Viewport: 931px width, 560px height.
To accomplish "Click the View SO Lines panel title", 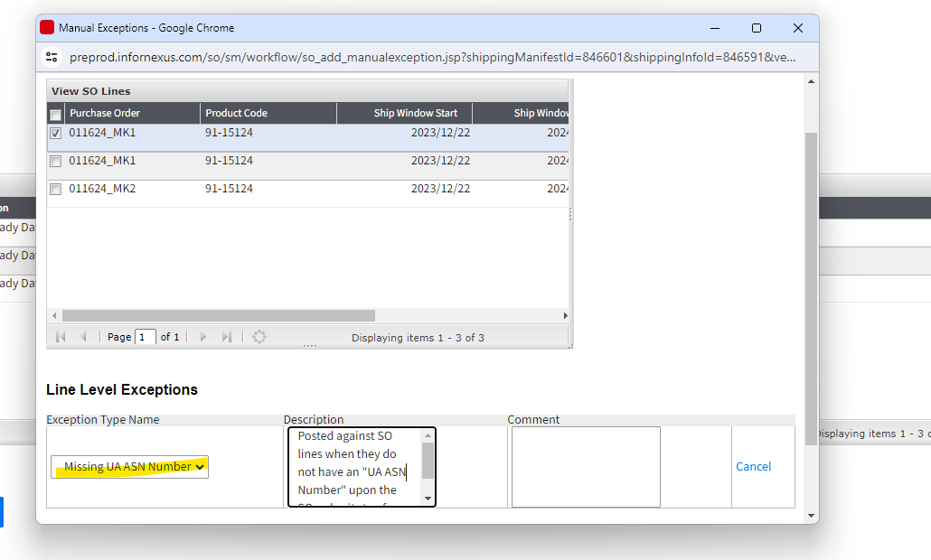I will pos(91,91).
